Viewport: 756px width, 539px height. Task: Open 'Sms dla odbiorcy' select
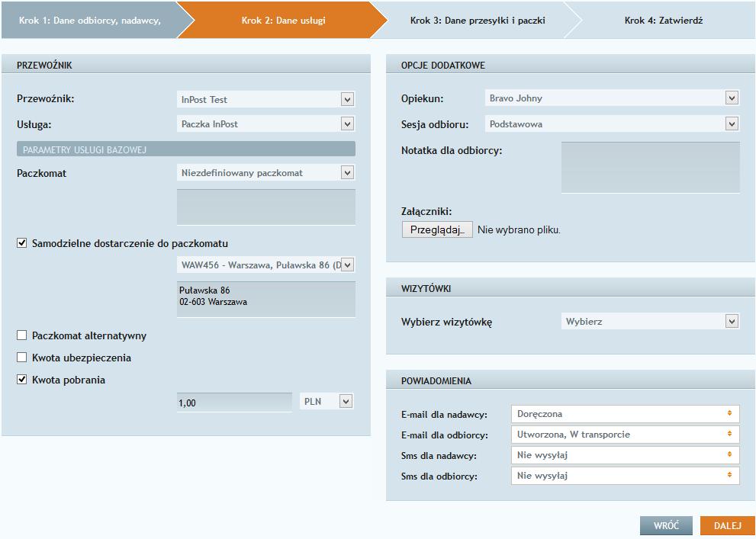tap(626, 476)
